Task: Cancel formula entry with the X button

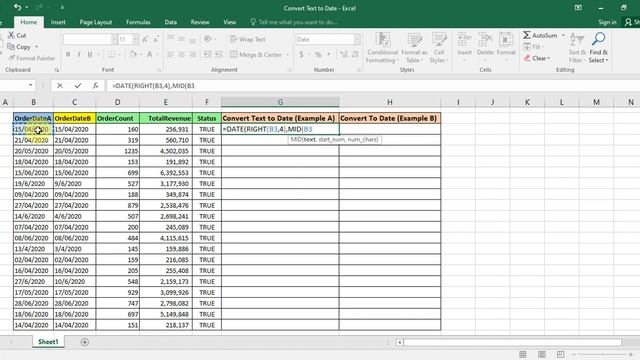Action: [60, 85]
